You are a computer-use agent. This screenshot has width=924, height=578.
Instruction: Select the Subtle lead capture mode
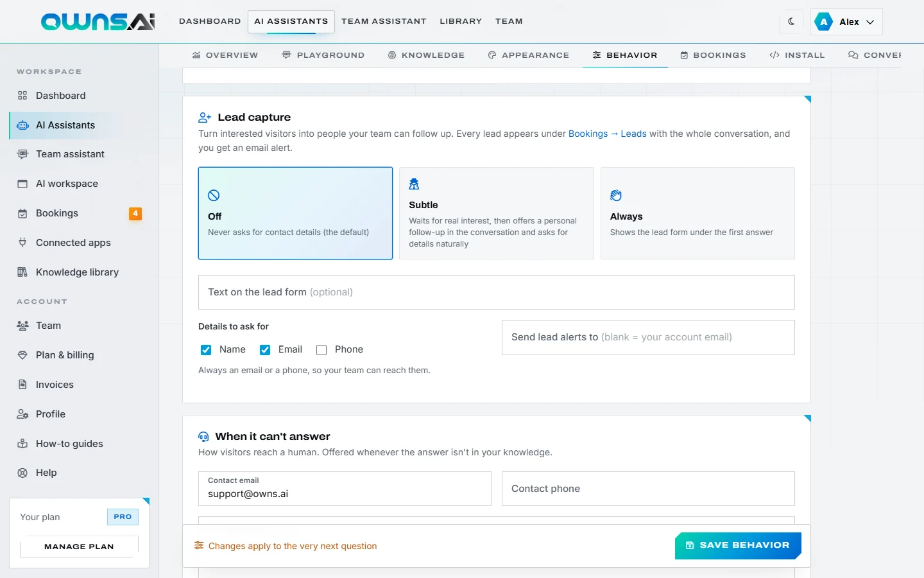point(497,213)
